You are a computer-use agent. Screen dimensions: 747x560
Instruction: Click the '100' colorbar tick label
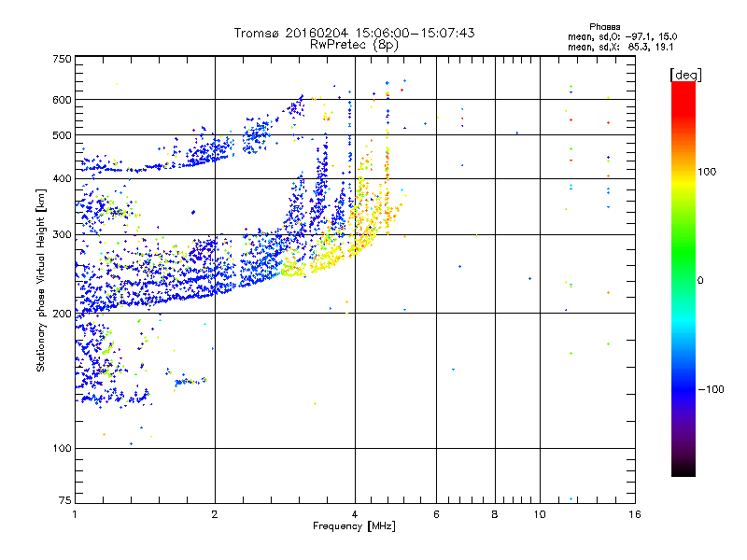(707, 172)
